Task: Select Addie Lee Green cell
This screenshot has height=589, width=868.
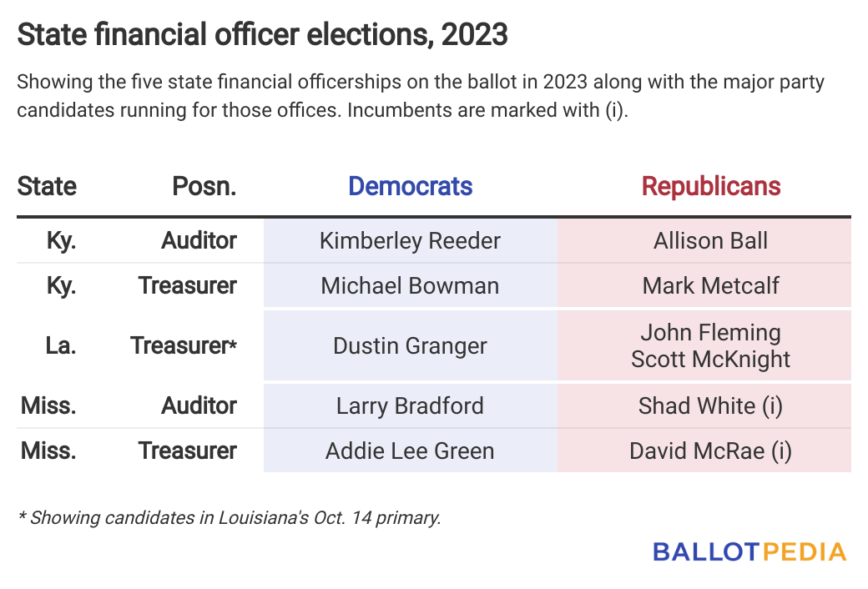Action: [x=410, y=451]
